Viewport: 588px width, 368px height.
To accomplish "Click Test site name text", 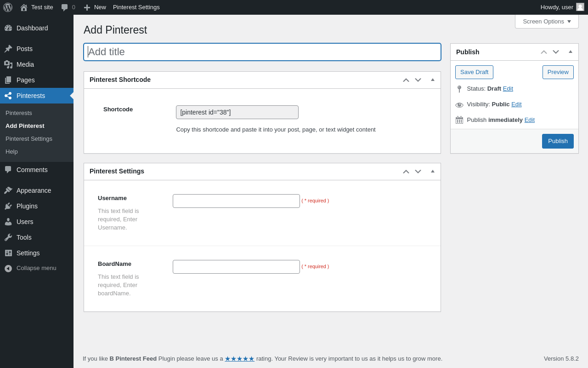I will point(42,7).
